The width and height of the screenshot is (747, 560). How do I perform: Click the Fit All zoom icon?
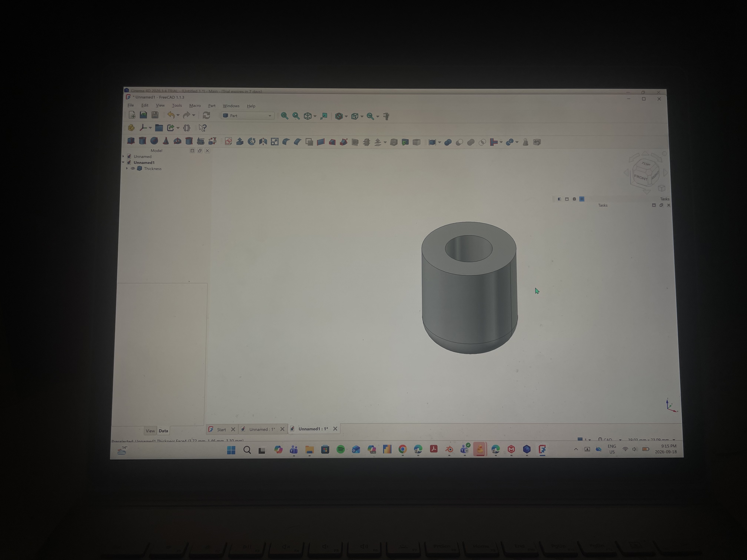click(285, 116)
